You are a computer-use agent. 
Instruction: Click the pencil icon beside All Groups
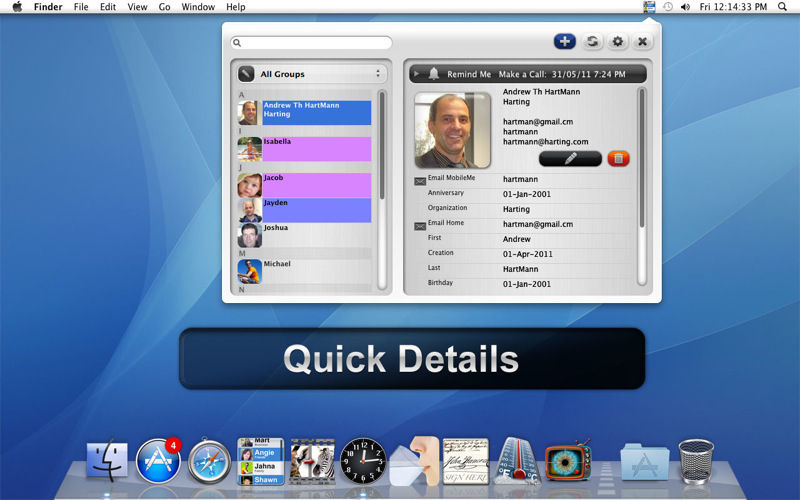pyautogui.click(x=246, y=74)
